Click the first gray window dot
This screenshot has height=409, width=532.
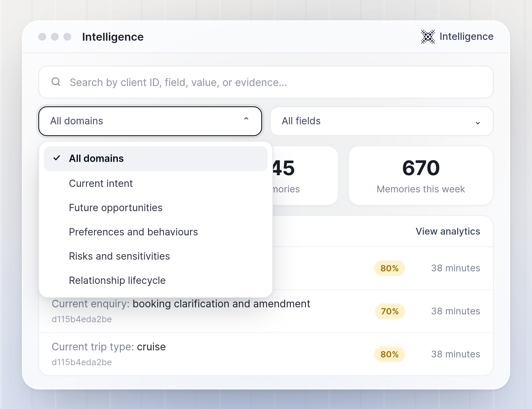42,37
